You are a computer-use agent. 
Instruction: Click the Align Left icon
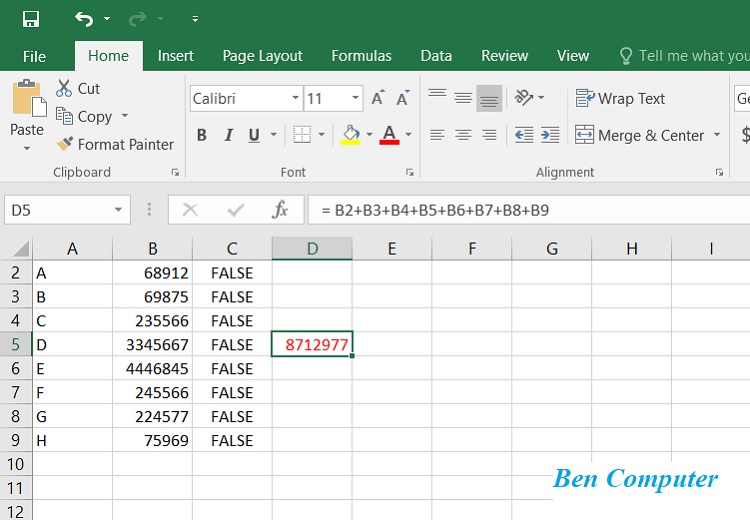coord(437,135)
